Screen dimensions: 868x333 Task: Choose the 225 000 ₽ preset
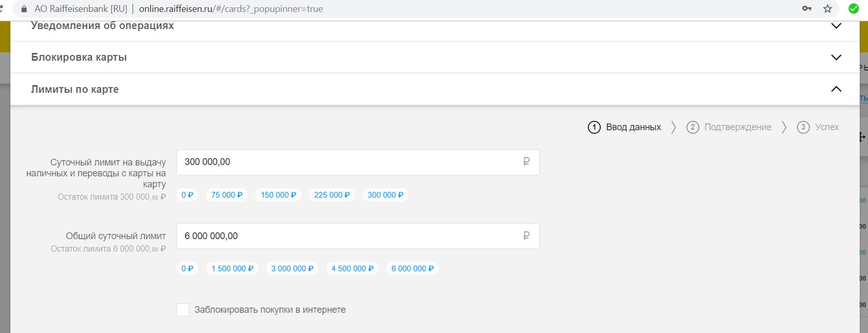coord(332,195)
